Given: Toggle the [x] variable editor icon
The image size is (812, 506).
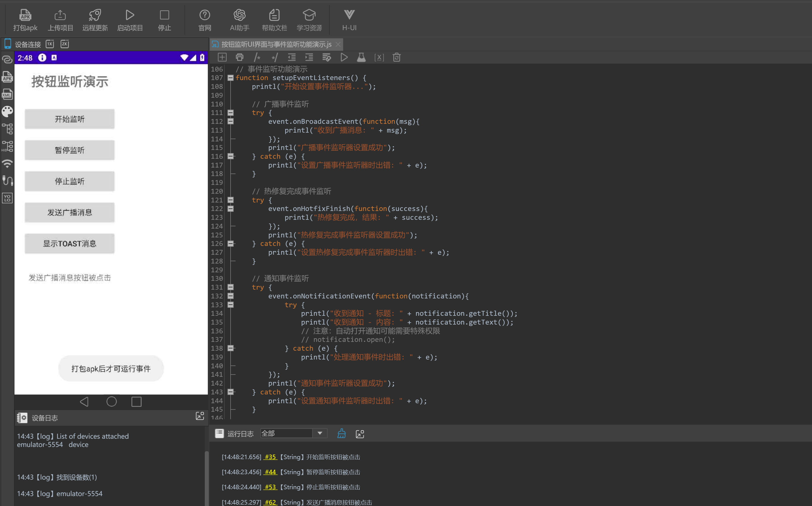Looking at the screenshot, I should pyautogui.click(x=379, y=58).
